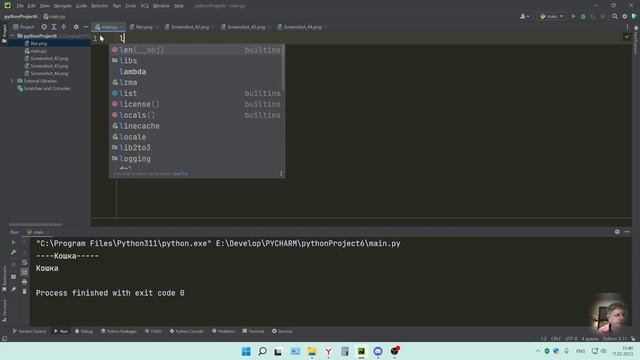This screenshot has width=640, height=360.
Task: Open the Version Control tool window
Action: tap(29, 331)
